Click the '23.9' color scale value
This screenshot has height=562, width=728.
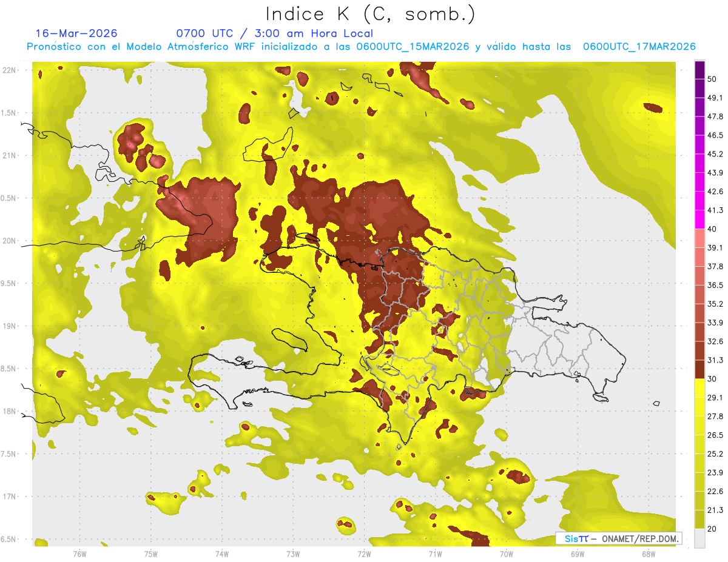click(715, 472)
